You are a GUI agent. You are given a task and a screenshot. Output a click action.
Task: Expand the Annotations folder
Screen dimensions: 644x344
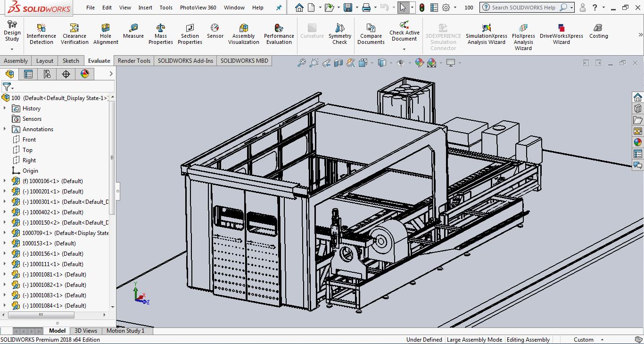(5, 129)
